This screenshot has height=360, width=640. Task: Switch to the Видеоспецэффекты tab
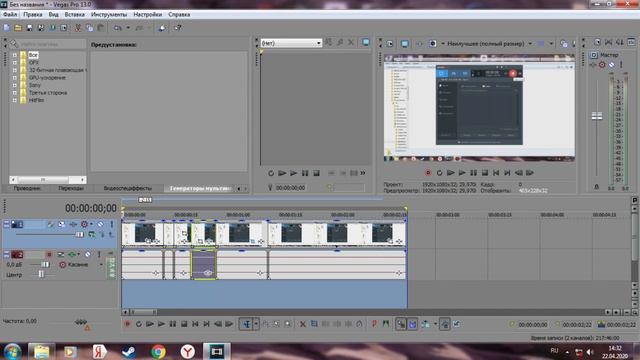point(127,188)
